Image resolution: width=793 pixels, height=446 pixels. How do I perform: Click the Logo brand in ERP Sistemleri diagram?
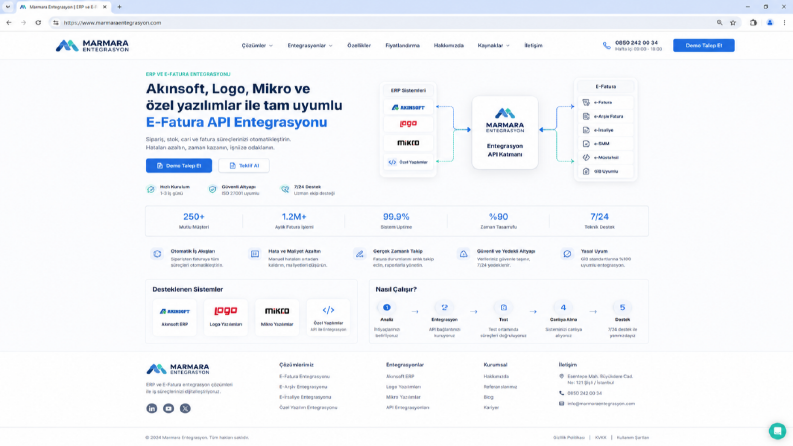point(408,124)
